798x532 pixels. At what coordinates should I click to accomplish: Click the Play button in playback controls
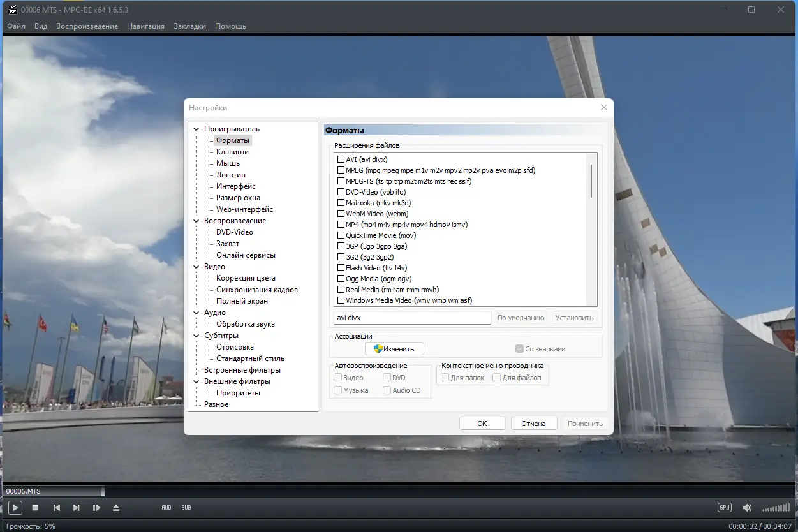coord(15,508)
